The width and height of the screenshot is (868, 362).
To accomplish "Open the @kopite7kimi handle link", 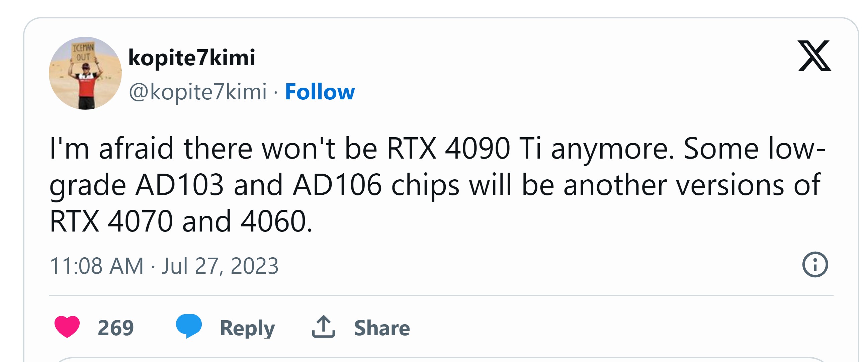I will (198, 92).
